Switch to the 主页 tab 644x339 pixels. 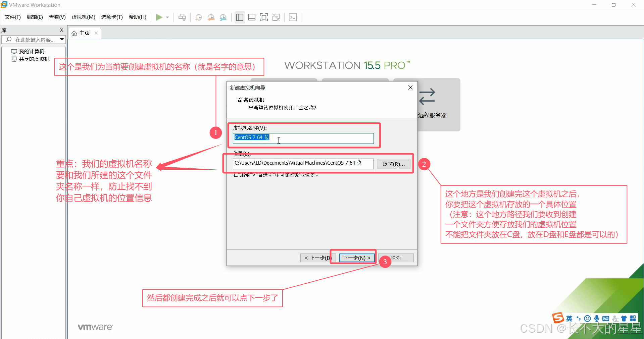tap(85, 33)
